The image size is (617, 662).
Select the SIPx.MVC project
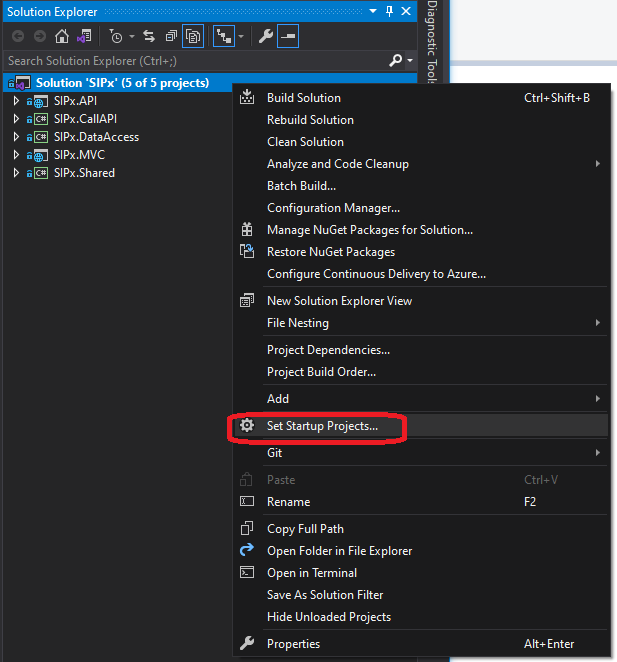coord(79,155)
